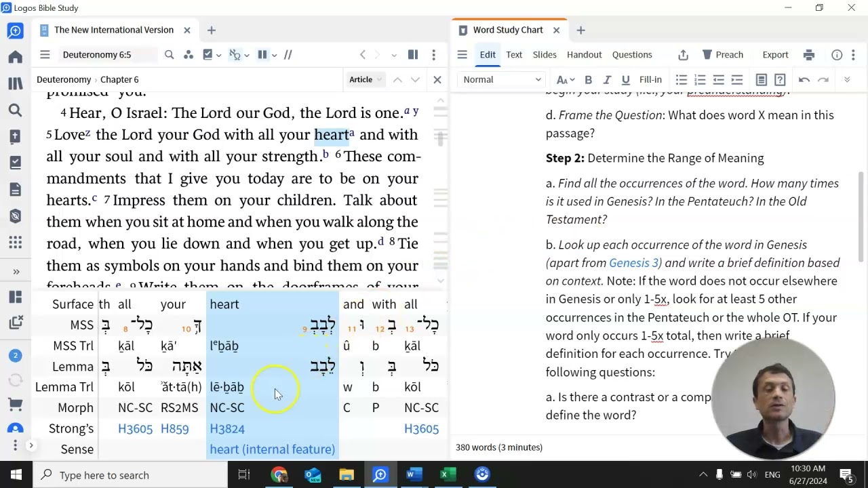Open the Factbook icon in left sidebar
868x488 pixels.
tap(15, 137)
